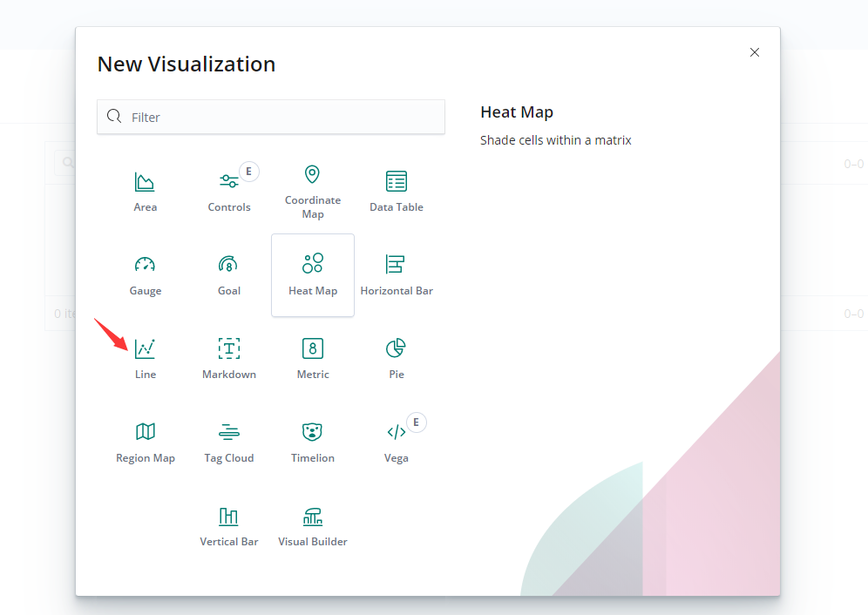Choose the Pie chart visualization
The width and height of the screenshot is (868, 615).
point(397,359)
